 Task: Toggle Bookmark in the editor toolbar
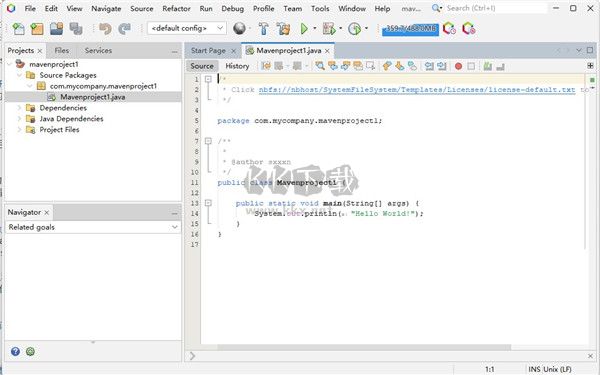[412, 66]
